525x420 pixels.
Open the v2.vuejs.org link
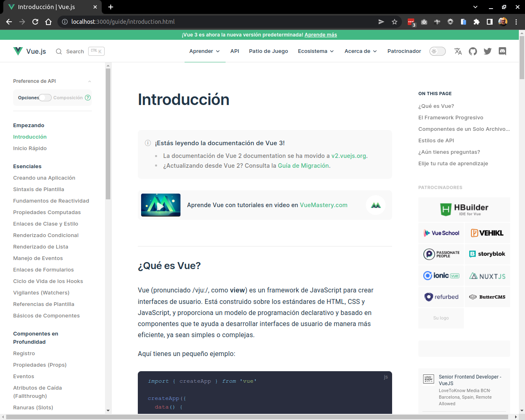(349, 156)
